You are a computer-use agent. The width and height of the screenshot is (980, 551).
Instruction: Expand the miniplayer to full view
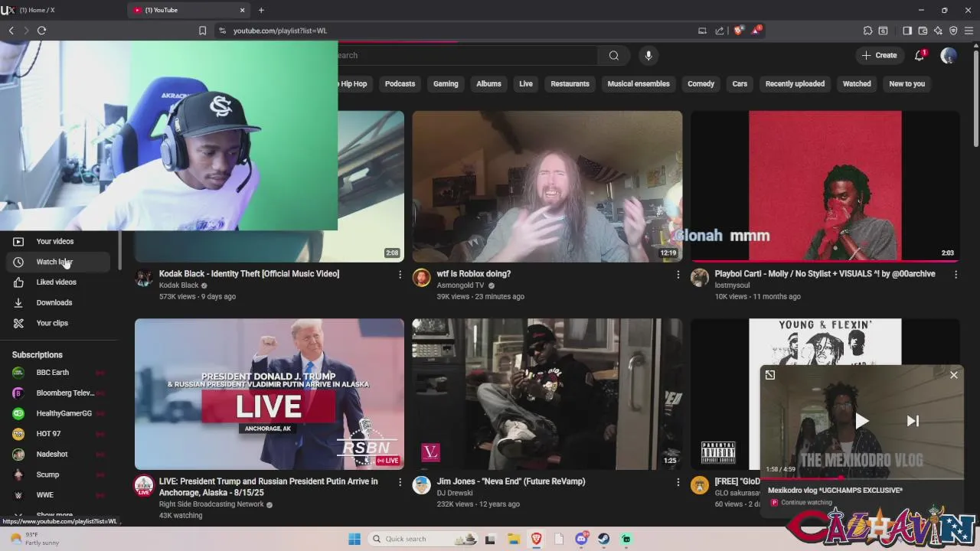770,375
